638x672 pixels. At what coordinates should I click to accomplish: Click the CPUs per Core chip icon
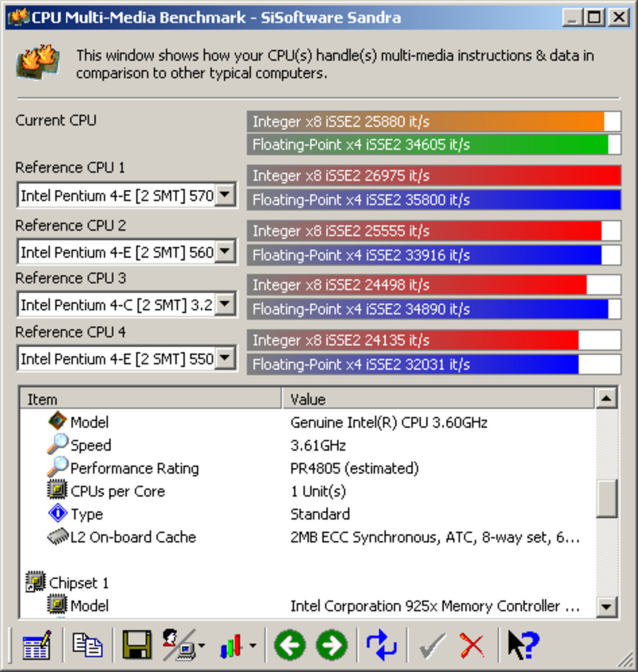click(x=57, y=490)
